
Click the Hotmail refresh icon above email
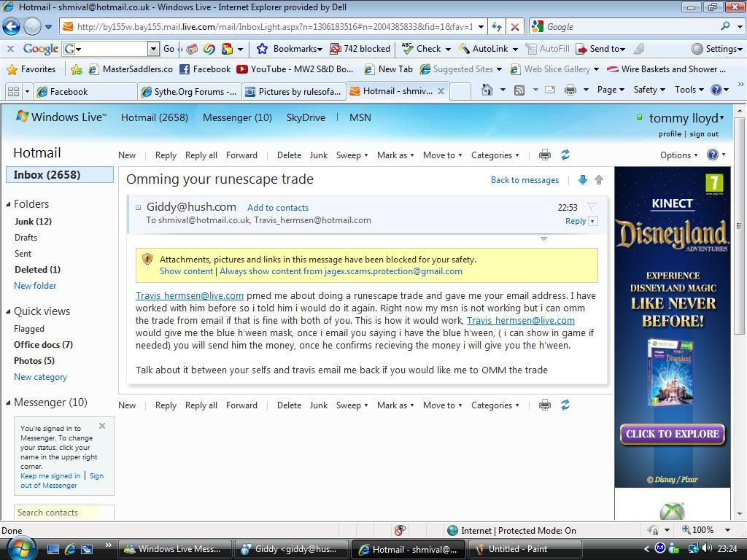point(565,155)
